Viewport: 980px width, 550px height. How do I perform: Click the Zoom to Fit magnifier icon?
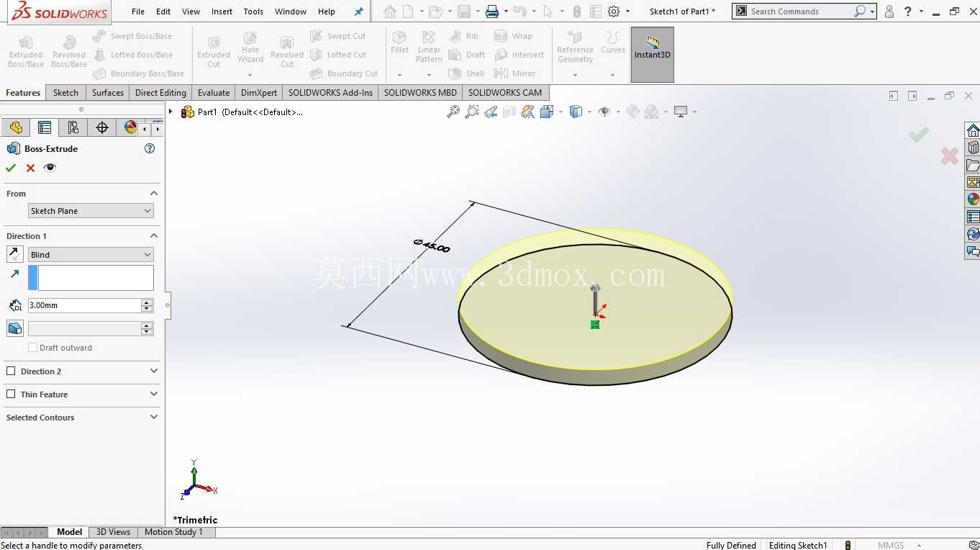(453, 112)
